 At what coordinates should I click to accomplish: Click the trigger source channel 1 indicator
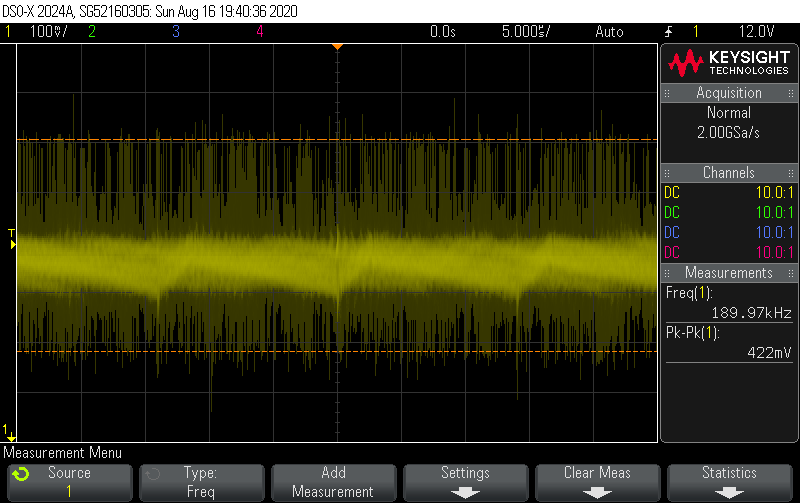695,32
